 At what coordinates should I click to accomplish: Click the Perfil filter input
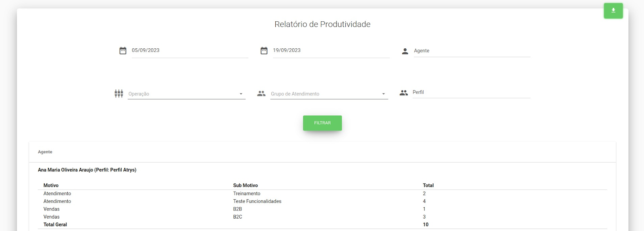(471, 93)
